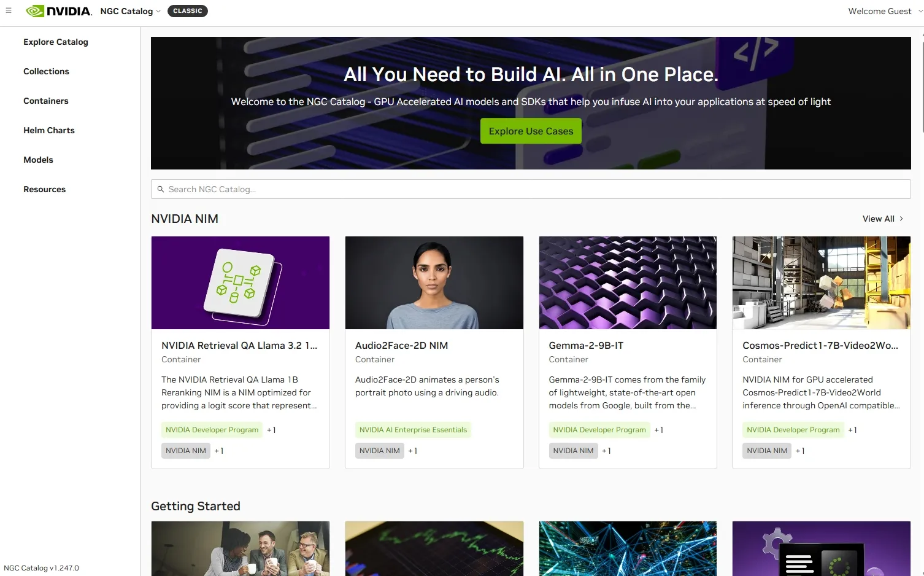The width and height of the screenshot is (924, 576).
Task: Click the View All chevron arrow
Action: [901, 219]
